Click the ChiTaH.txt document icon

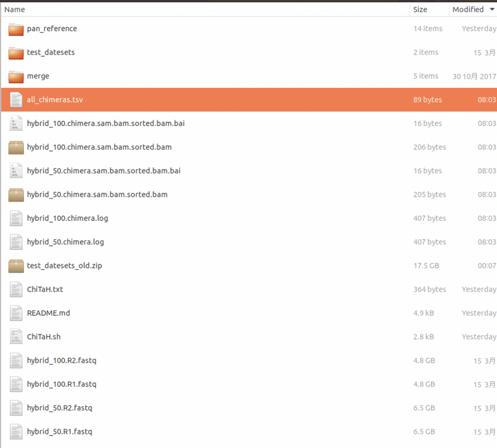pyautogui.click(x=16, y=290)
